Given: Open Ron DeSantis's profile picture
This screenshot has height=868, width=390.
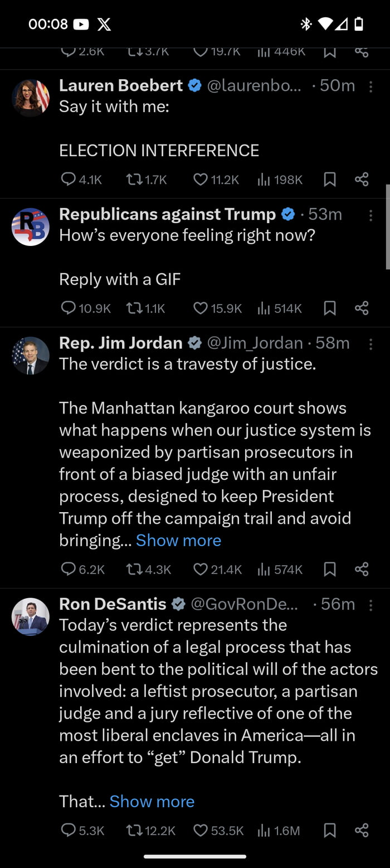Looking at the screenshot, I should pyautogui.click(x=31, y=617).
